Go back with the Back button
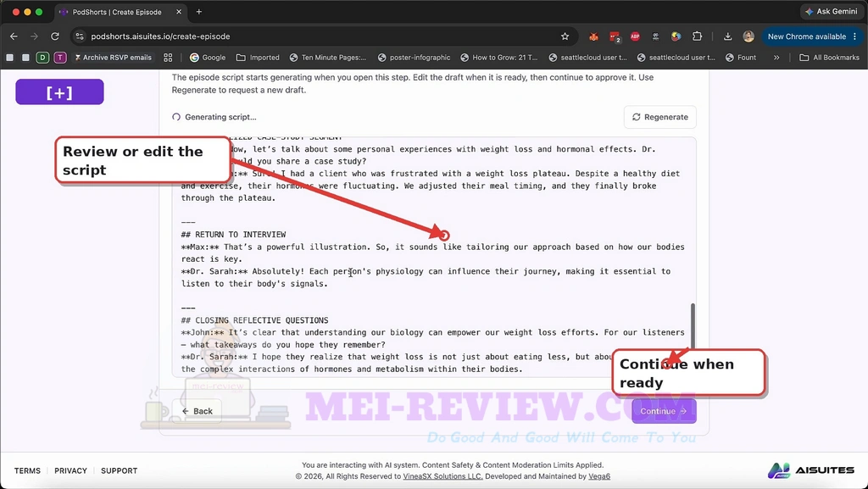Screen dimensions: 868x489 197,411
